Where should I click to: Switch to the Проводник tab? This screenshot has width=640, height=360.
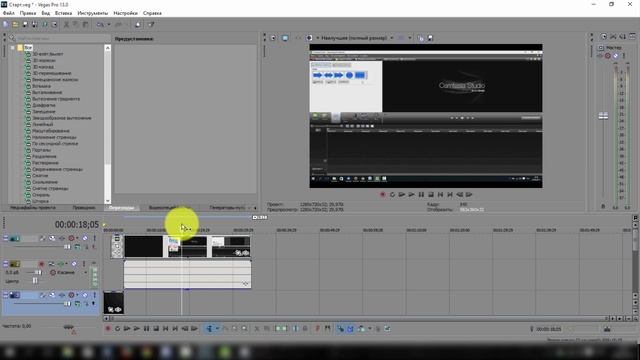pyautogui.click(x=84, y=208)
